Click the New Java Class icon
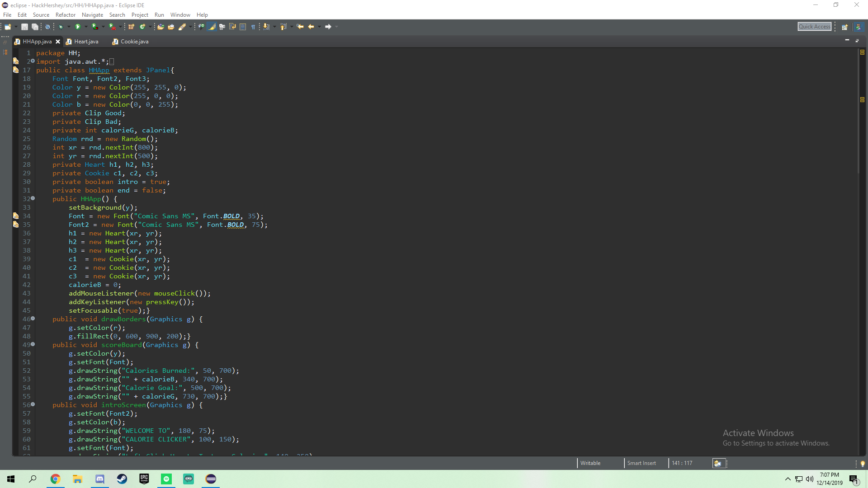Screen dimensions: 868x488 tap(142, 27)
